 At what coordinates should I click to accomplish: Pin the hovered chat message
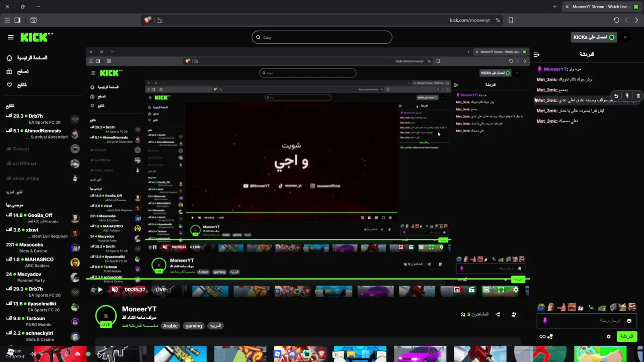(x=627, y=96)
